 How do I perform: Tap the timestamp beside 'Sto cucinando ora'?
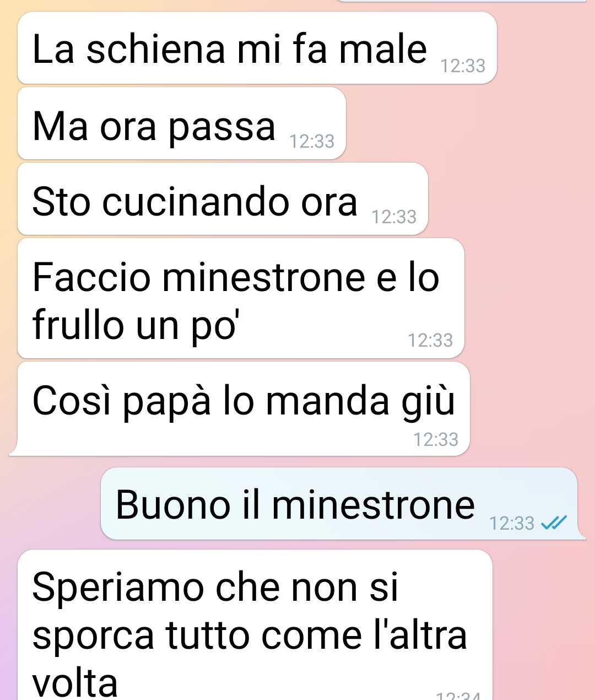click(394, 217)
